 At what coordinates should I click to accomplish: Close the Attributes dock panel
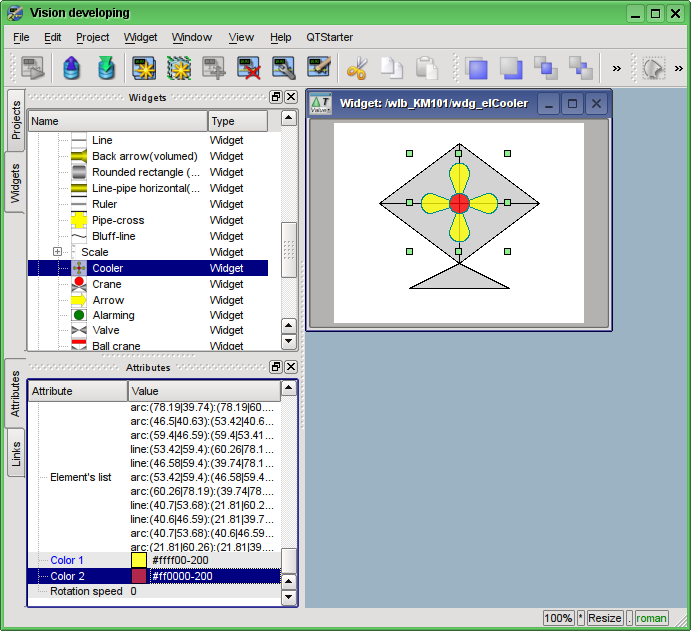point(291,367)
